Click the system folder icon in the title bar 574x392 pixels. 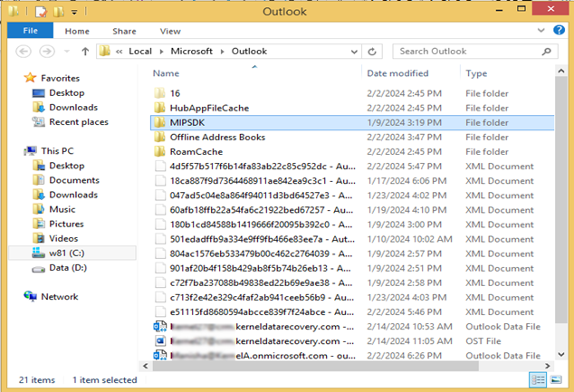(14, 12)
